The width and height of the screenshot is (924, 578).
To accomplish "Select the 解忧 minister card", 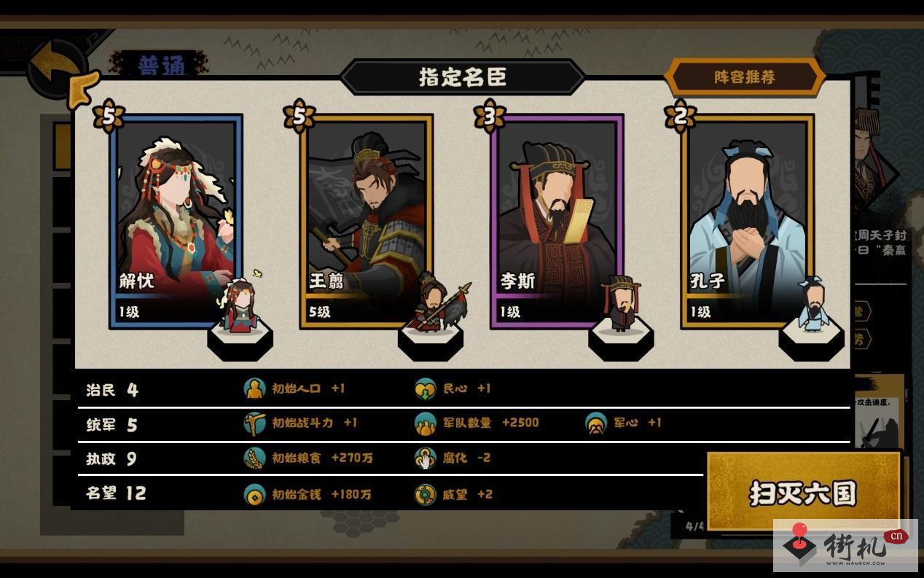I will click(176, 221).
